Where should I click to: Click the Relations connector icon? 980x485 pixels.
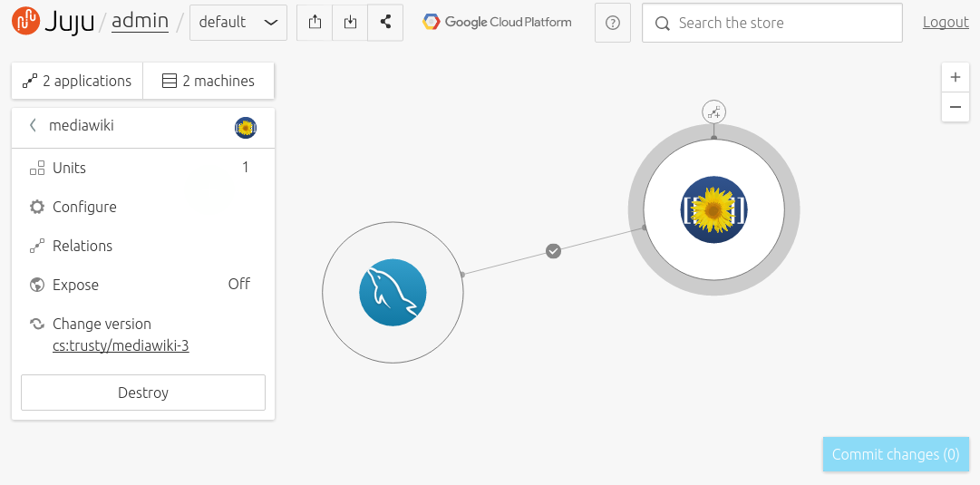[37, 247]
